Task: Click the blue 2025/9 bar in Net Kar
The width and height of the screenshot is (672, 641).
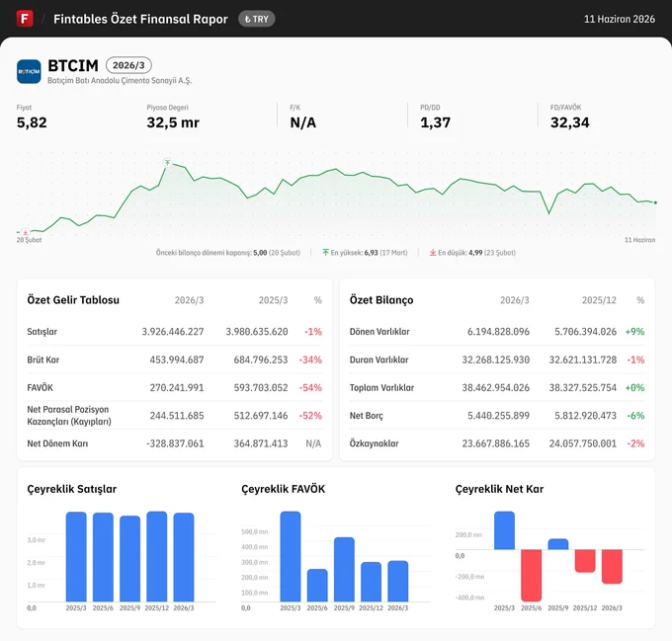Action: pos(558,544)
